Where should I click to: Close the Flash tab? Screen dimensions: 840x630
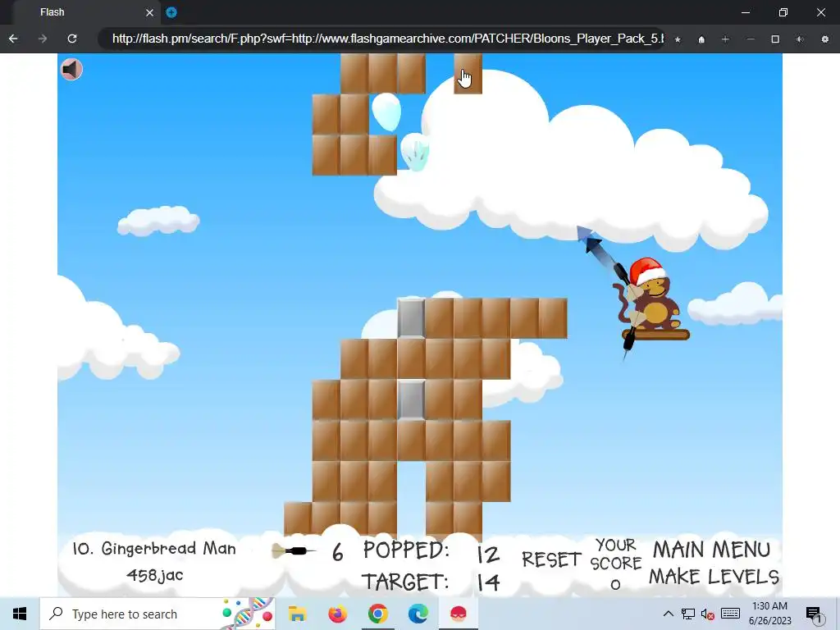click(150, 12)
